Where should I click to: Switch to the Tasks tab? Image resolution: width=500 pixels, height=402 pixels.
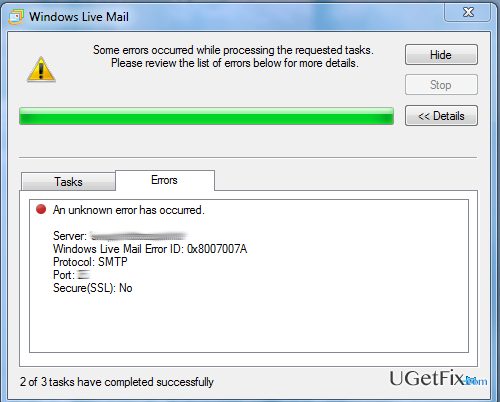pos(68,182)
